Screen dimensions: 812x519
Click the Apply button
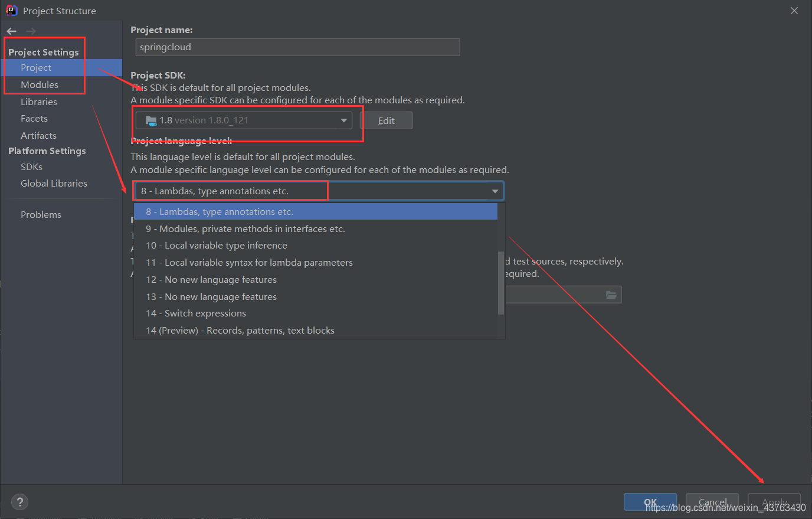[x=774, y=502]
